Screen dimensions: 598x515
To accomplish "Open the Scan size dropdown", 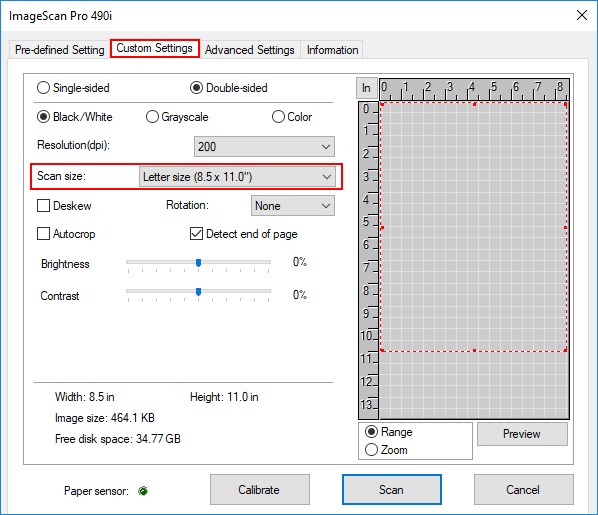I will click(x=237, y=177).
